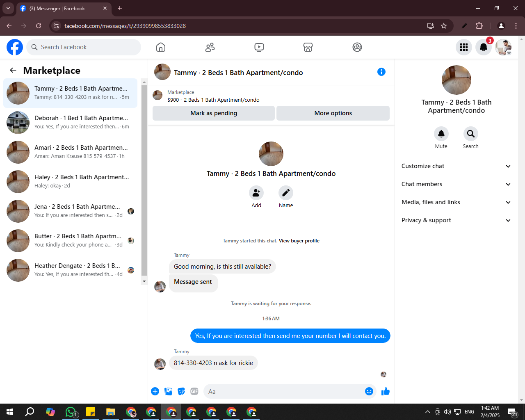Reload the page in Chrome
525x420 pixels.
[39, 26]
